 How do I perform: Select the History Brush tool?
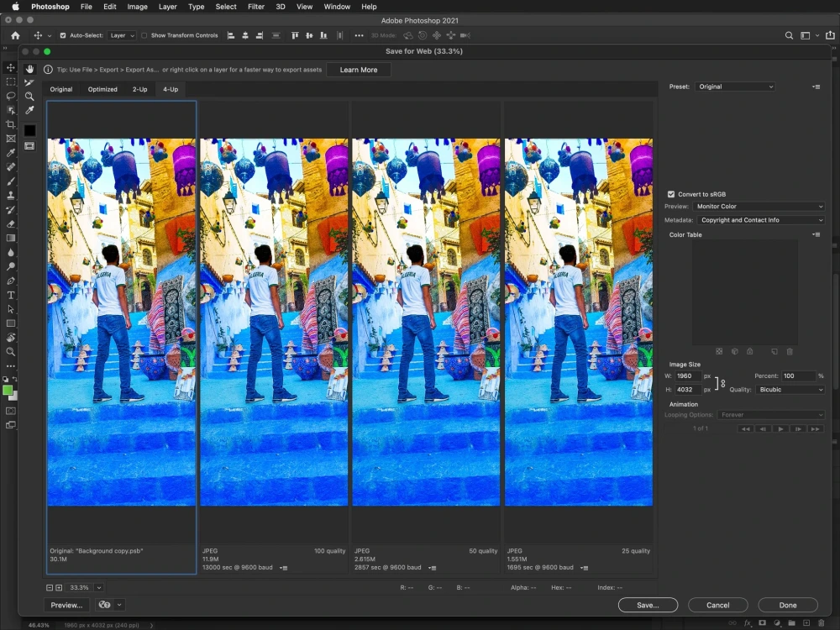(10, 209)
